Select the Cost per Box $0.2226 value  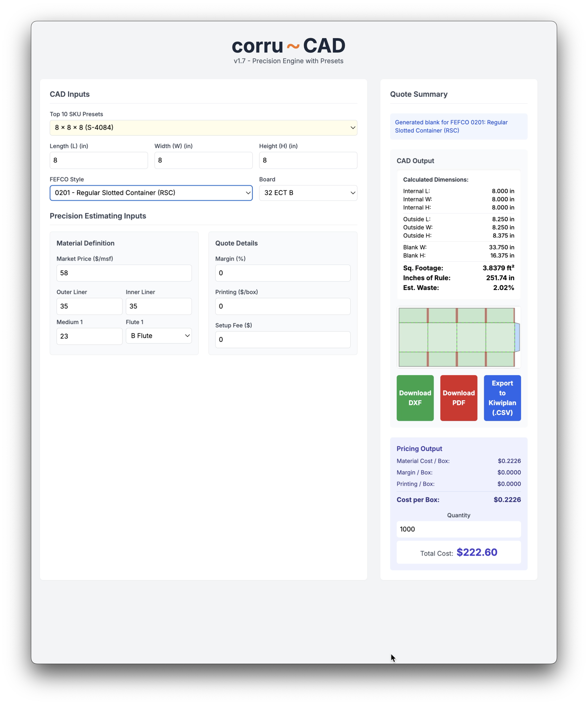507,499
